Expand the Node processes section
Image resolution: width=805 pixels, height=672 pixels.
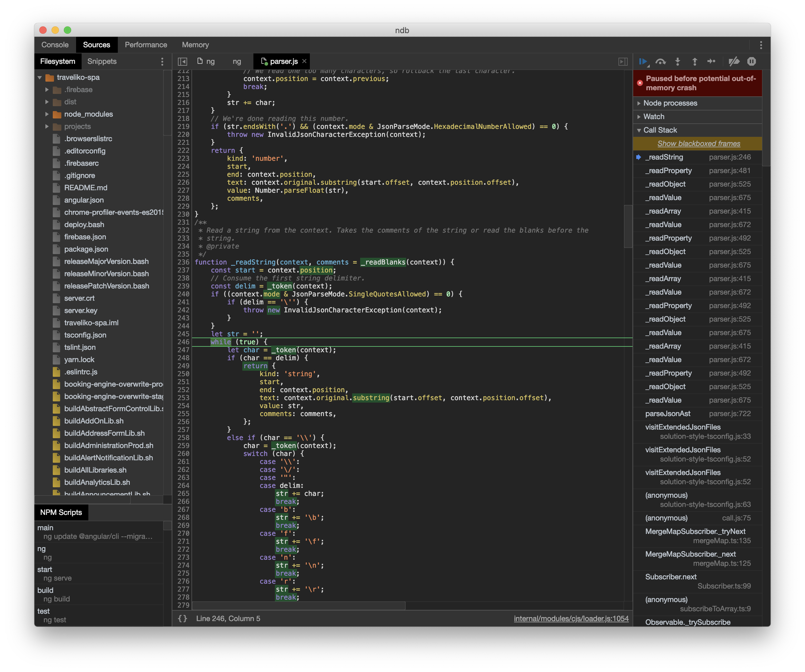697,103
